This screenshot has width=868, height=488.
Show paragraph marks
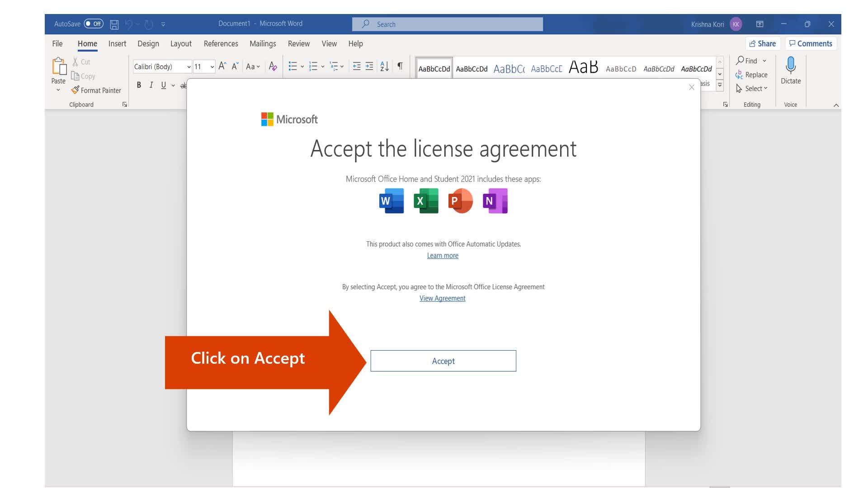click(x=399, y=66)
